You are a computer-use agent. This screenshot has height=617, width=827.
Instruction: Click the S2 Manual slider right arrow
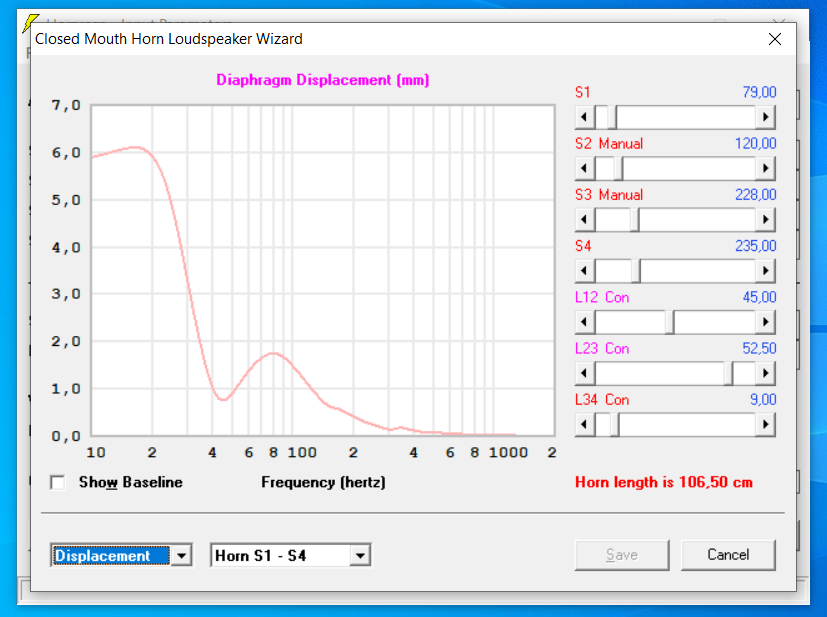(765, 168)
